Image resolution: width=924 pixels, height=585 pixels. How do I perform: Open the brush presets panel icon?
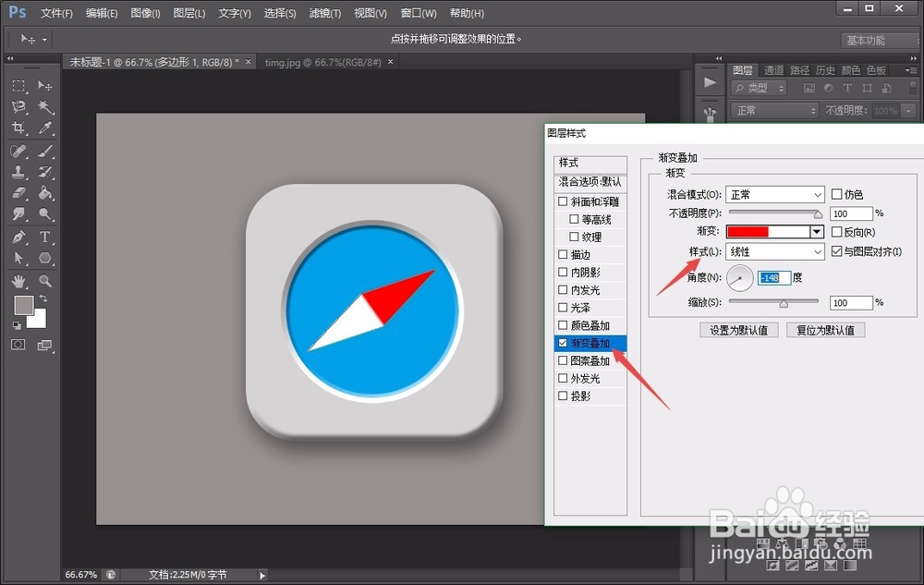(x=710, y=113)
